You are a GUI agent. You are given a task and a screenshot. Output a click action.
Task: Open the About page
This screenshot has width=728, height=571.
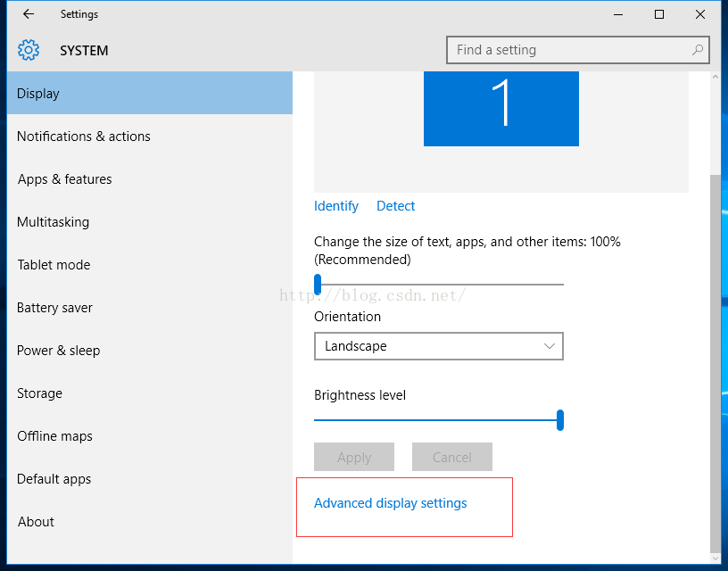coord(150,521)
